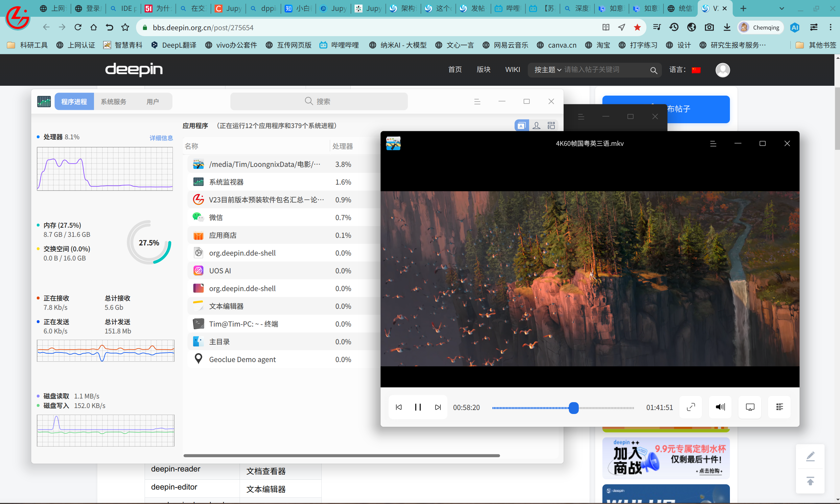Select the 文本编辑器 process row

tap(284, 306)
